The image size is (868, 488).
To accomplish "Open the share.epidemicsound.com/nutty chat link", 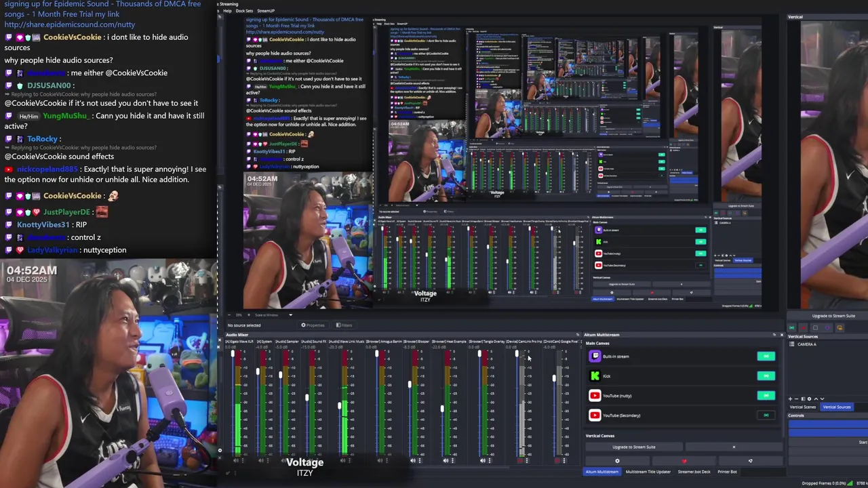I will [70, 24].
